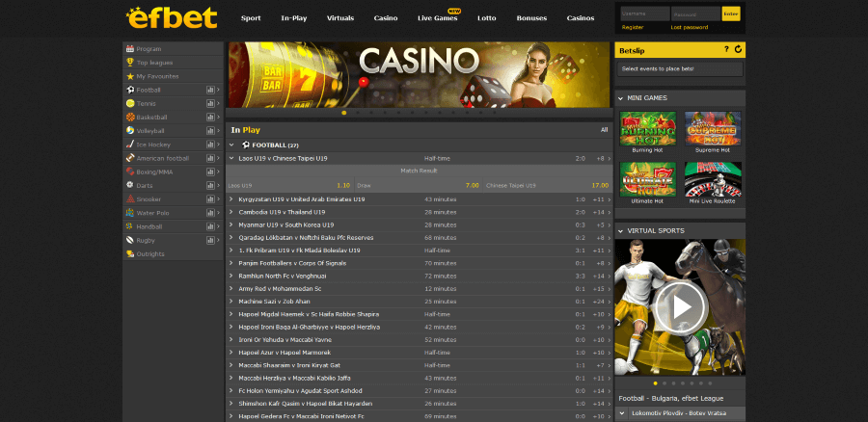Open statistics chart icon for Rugby
868x422 pixels.
tap(210, 240)
